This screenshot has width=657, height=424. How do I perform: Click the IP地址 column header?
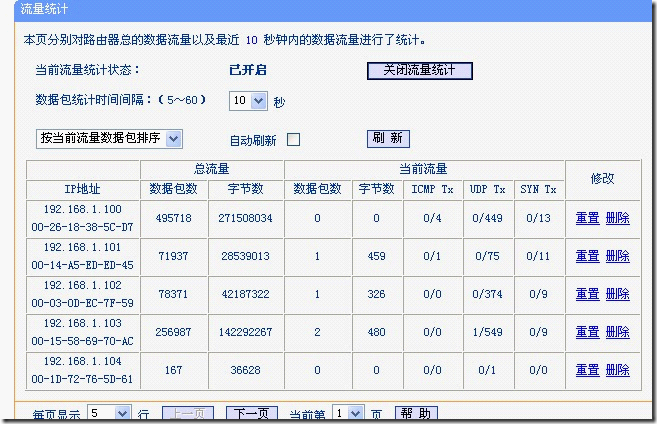pos(83,189)
